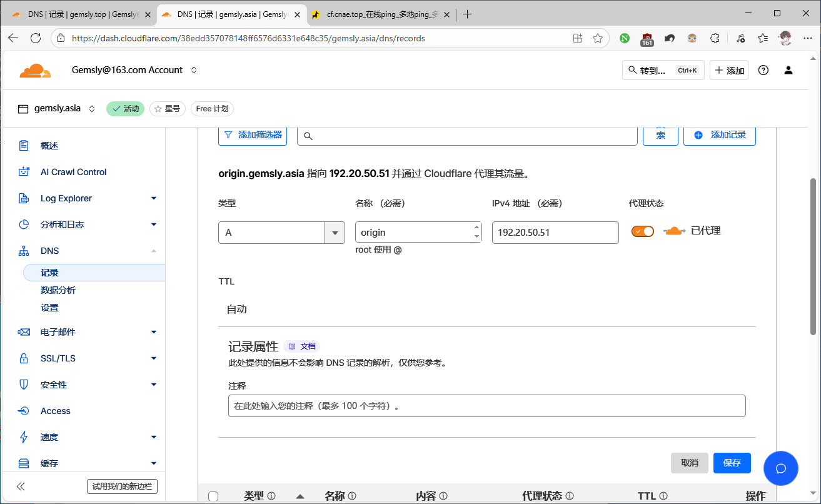
Task: Open the help menu via question mark icon
Action: [x=763, y=70]
